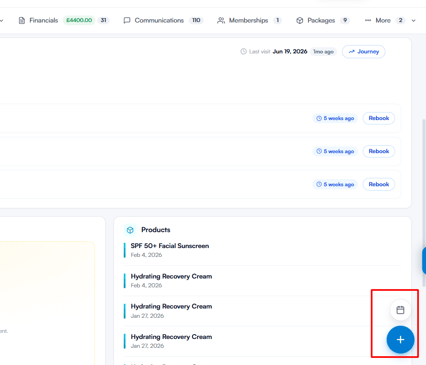
Task: Click the 1mo ago badge
Action: pos(323,52)
